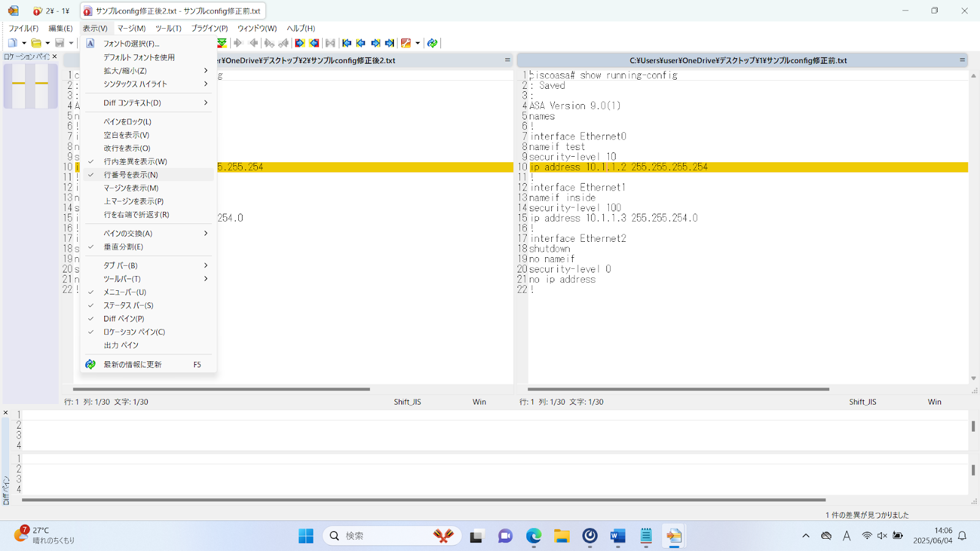Open Word from the taskbar
Viewport: 980px width, 551px height.
pos(618,536)
